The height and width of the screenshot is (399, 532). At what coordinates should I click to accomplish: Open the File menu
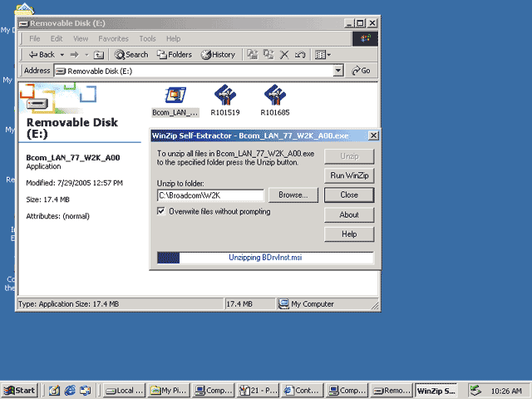(35, 39)
